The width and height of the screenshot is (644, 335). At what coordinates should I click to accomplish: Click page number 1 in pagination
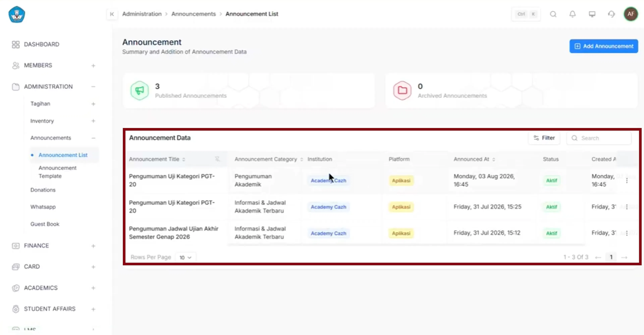[x=611, y=257]
